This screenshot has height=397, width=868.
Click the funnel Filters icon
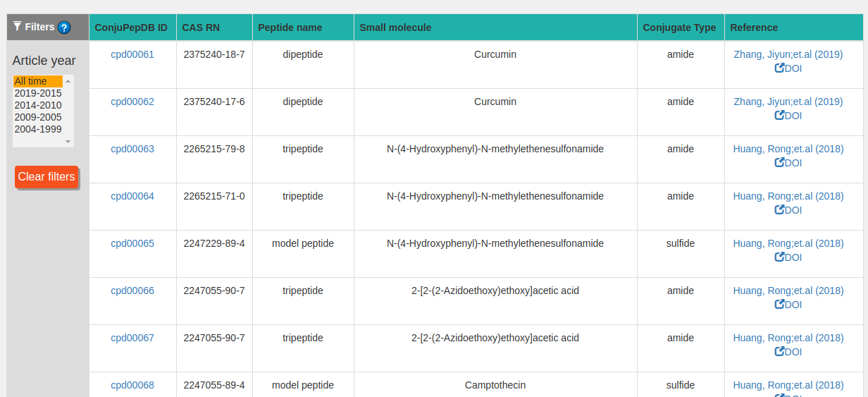(18, 27)
